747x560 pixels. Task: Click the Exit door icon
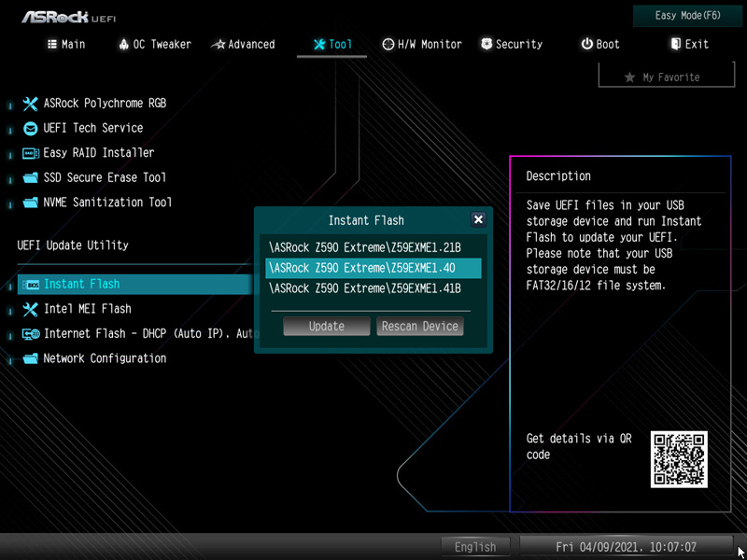point(675,44)
